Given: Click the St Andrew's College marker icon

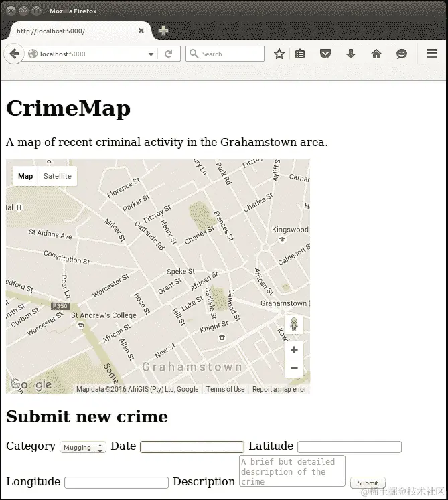Looking at the screenshot, I should [80, 325].
